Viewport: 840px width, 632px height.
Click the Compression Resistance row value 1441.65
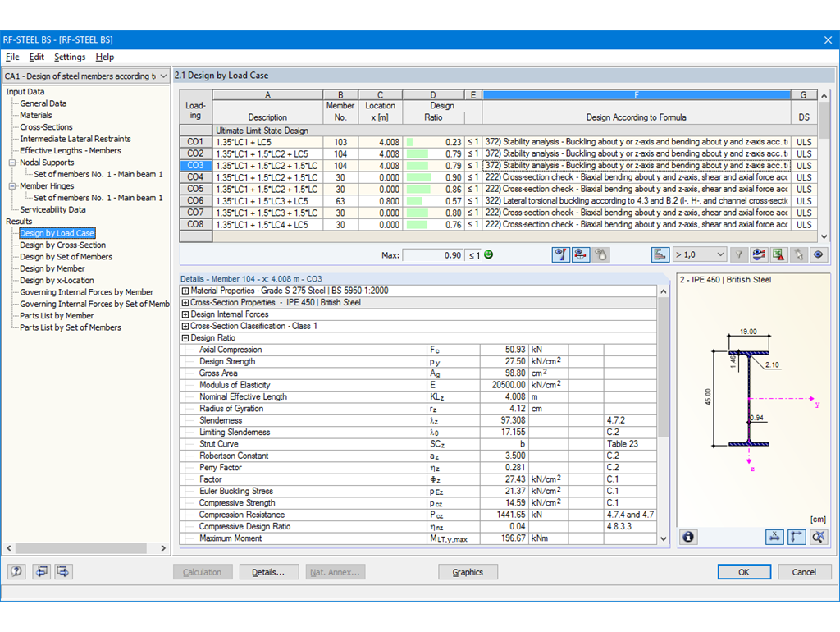coord(504,515)
